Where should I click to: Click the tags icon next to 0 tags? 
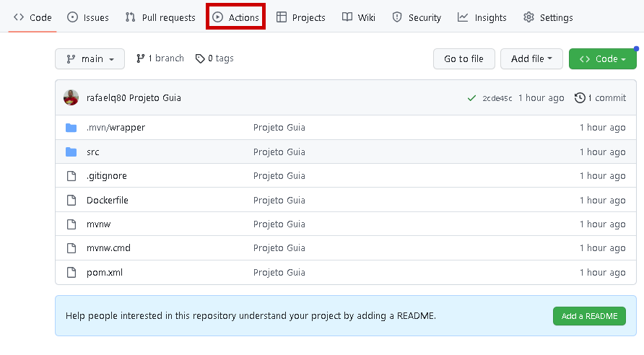[x=200, y=58]
